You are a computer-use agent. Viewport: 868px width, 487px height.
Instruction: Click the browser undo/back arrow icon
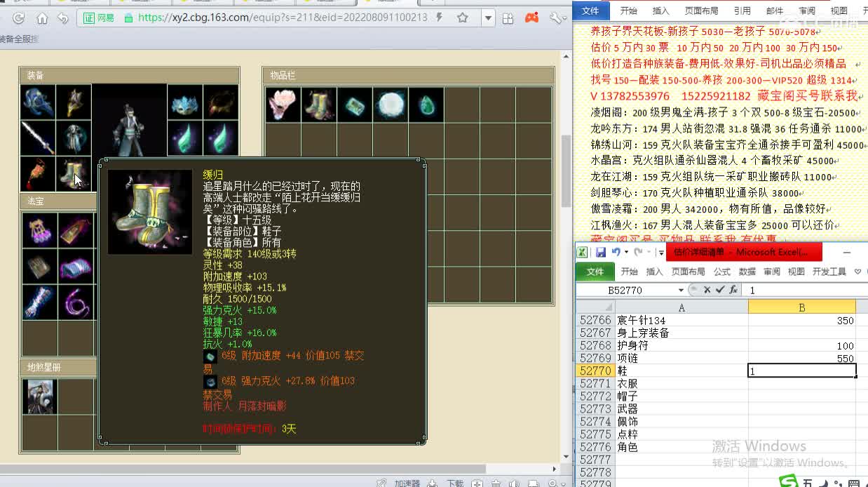63,18
